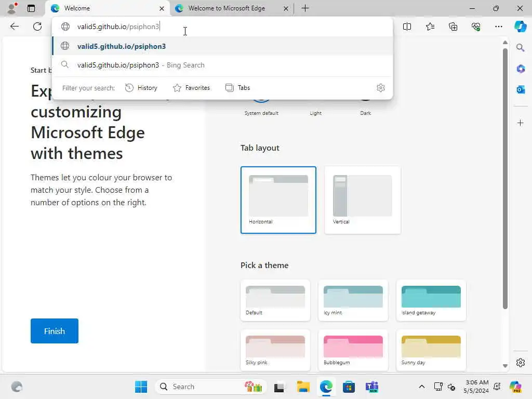Filter search by Favorites
532x399 pixels.
(191, 88)
